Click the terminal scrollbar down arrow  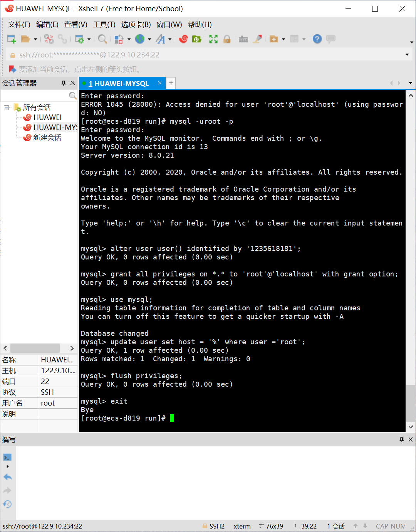(411, 427)
